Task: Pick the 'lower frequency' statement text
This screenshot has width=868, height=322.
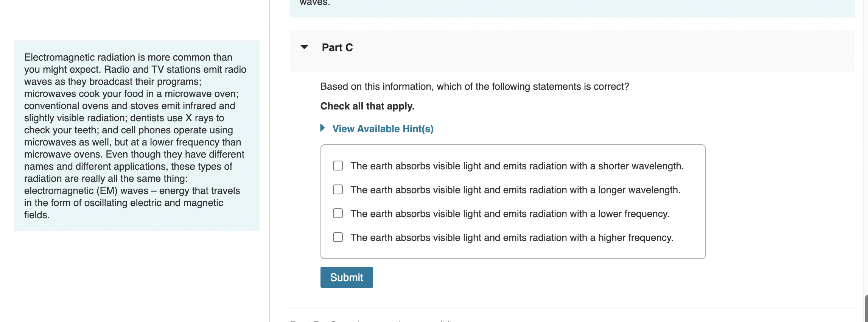Action: click(510, 214)
